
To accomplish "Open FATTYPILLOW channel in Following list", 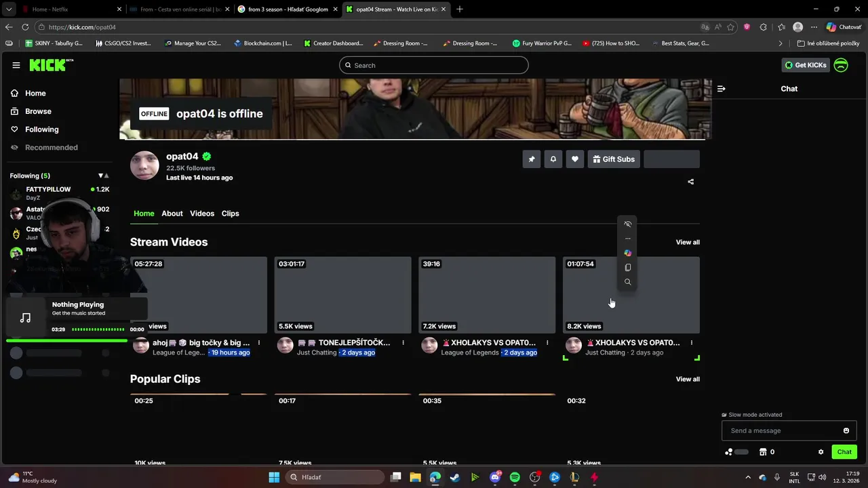I will [60, 193].
